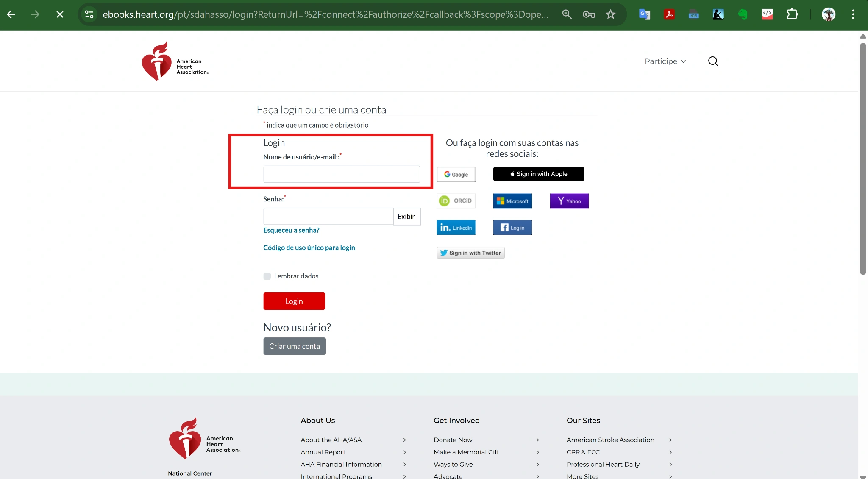Expand the Donate Now footer item
868x479 pixels.
[453, 440]
